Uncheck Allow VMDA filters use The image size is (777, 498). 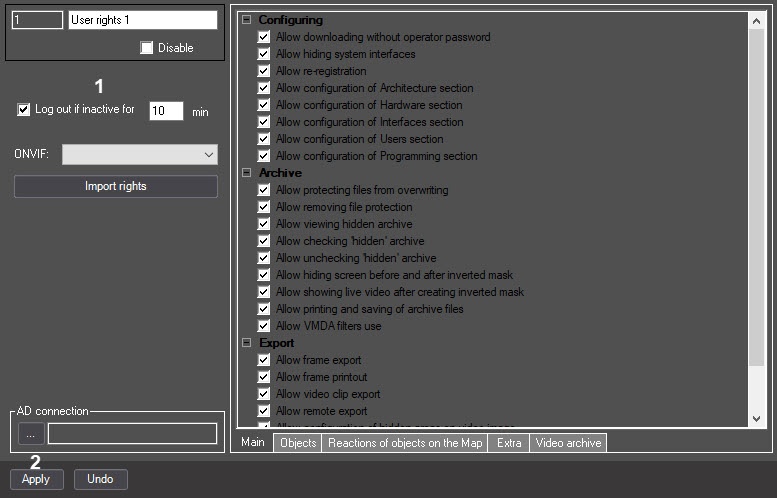point(264,326)
